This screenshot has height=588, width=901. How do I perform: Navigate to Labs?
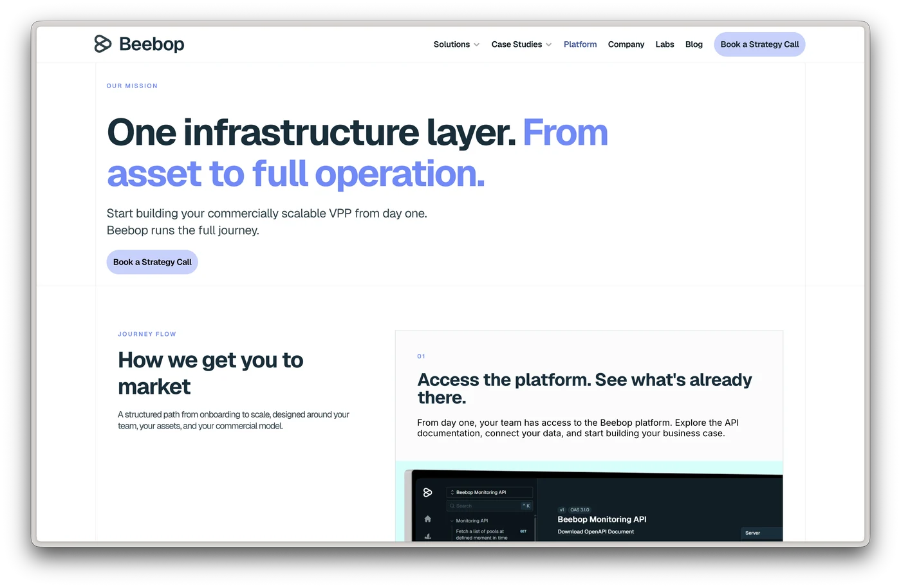(665, 44)
